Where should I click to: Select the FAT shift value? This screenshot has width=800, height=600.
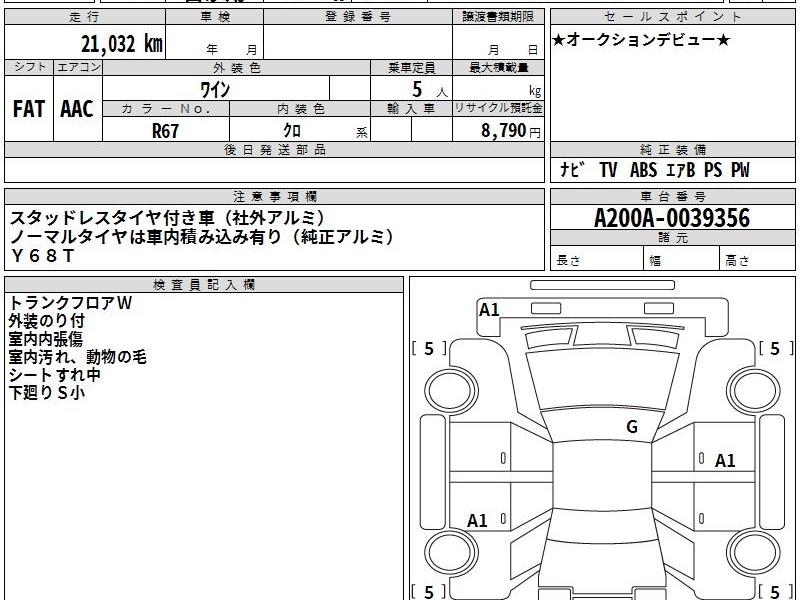29,109
